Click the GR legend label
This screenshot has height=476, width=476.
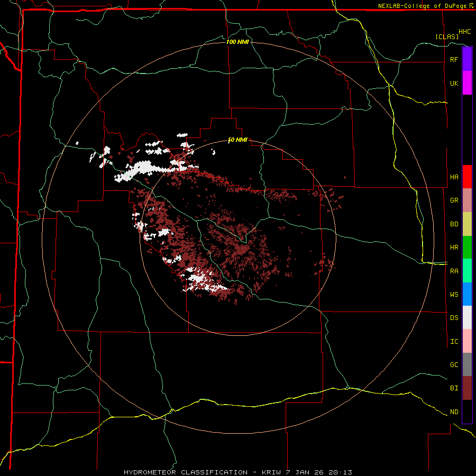pyautogui.click(x=454, y=200)
